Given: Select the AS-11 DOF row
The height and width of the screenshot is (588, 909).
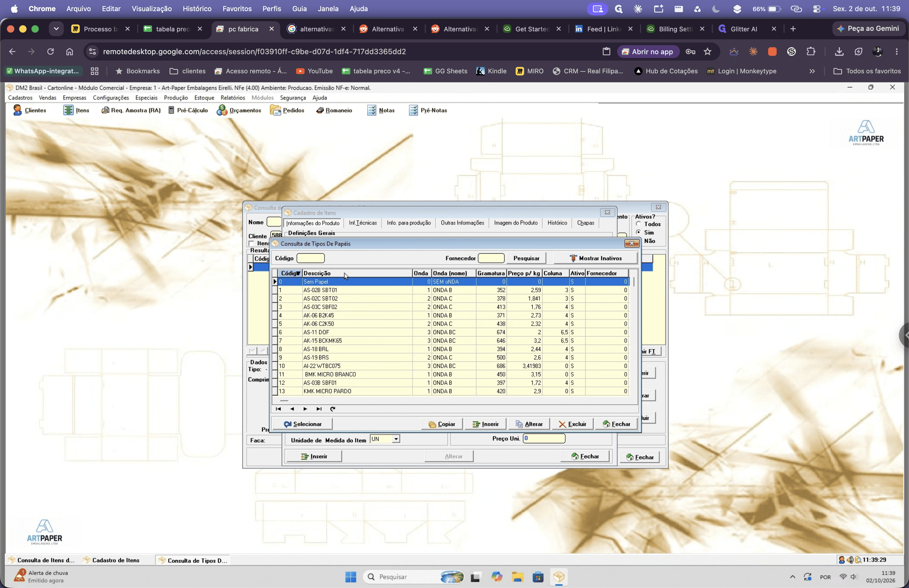Looking at the screenshot, I should 453,332.
